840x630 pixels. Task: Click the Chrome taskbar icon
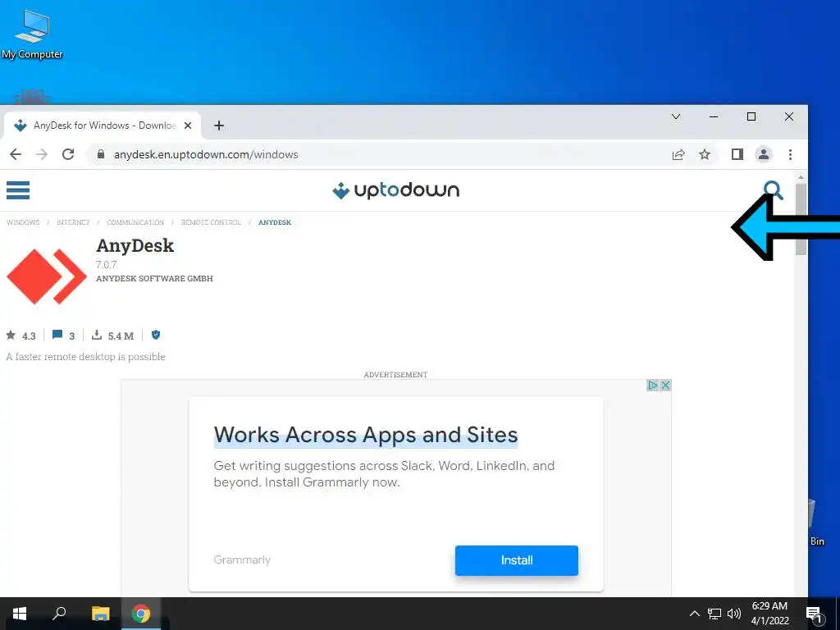click(x=141, y=614)
